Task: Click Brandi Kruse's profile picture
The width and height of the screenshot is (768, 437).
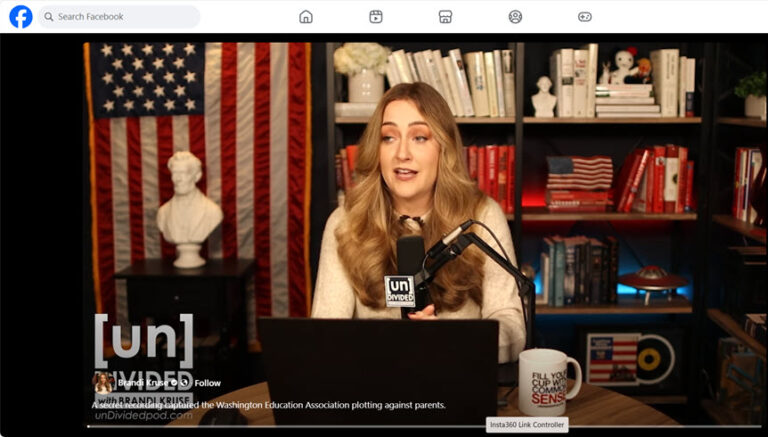Action: [103, 383]
